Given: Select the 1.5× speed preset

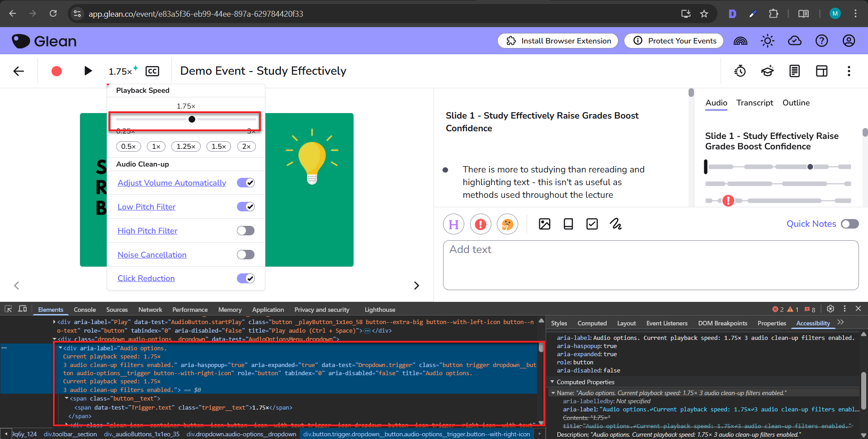Looking at the screenshot, I should [219, 146].
